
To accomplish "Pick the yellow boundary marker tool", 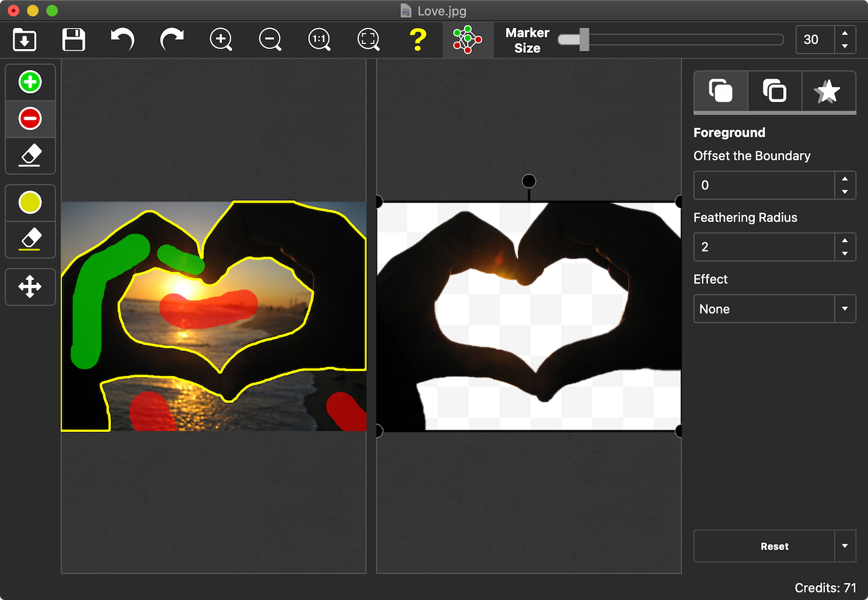I will click(30, 202).
